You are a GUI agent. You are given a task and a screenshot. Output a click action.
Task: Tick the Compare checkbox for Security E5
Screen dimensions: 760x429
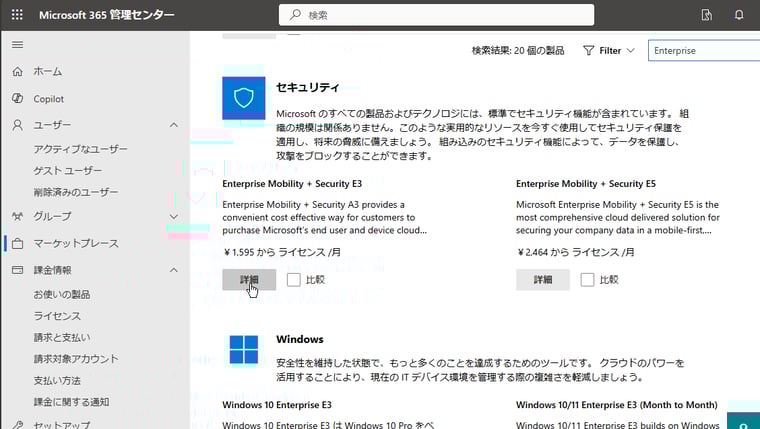point(587,280)
